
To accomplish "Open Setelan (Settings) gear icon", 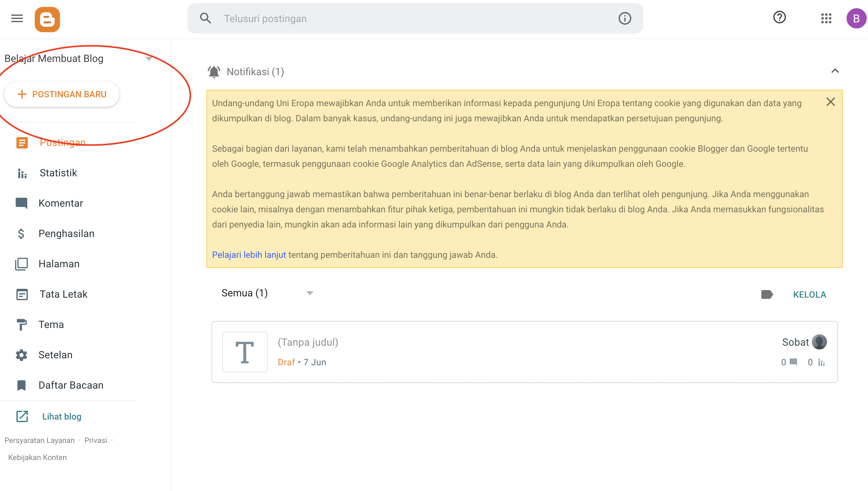I will [x=21, y=355].
